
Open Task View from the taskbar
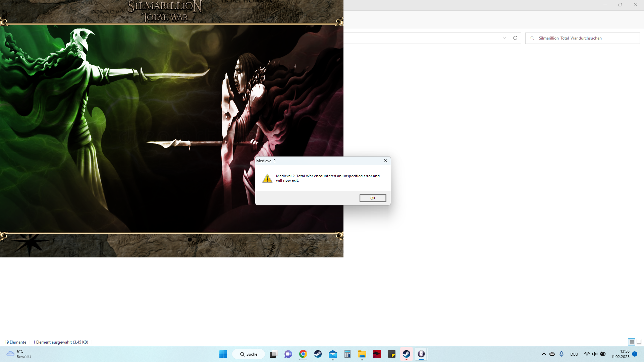pos(273,354)
